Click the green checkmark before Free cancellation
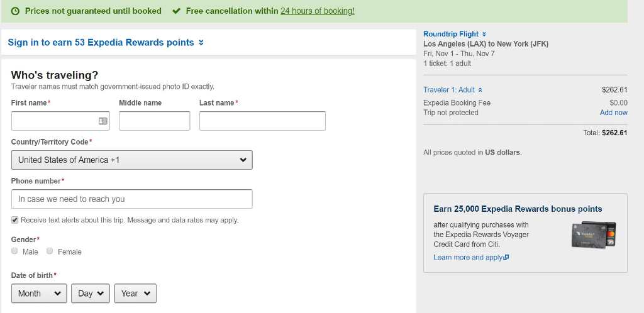The height and width of the screenshot is (313, 644). point(176,11)
